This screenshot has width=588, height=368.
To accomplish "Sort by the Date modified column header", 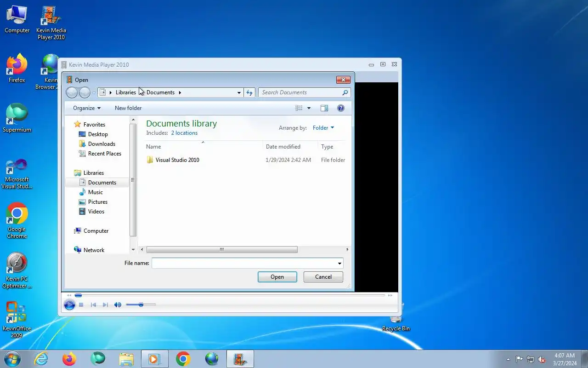I will (x=290, y=147).
